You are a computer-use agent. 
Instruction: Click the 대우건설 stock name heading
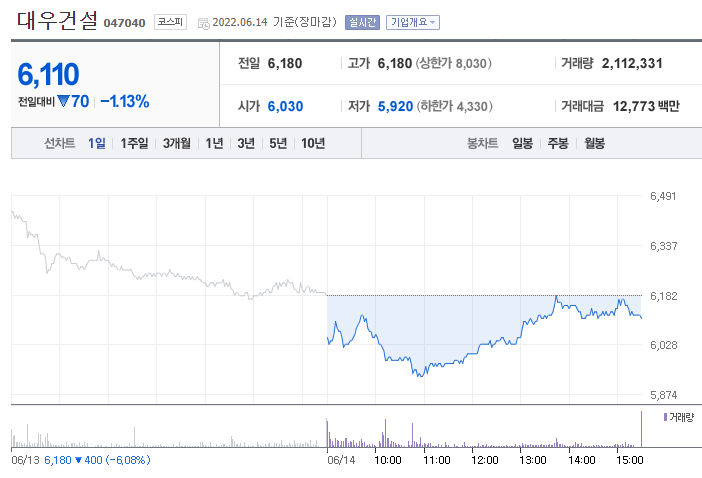click(x=57, y=21)
